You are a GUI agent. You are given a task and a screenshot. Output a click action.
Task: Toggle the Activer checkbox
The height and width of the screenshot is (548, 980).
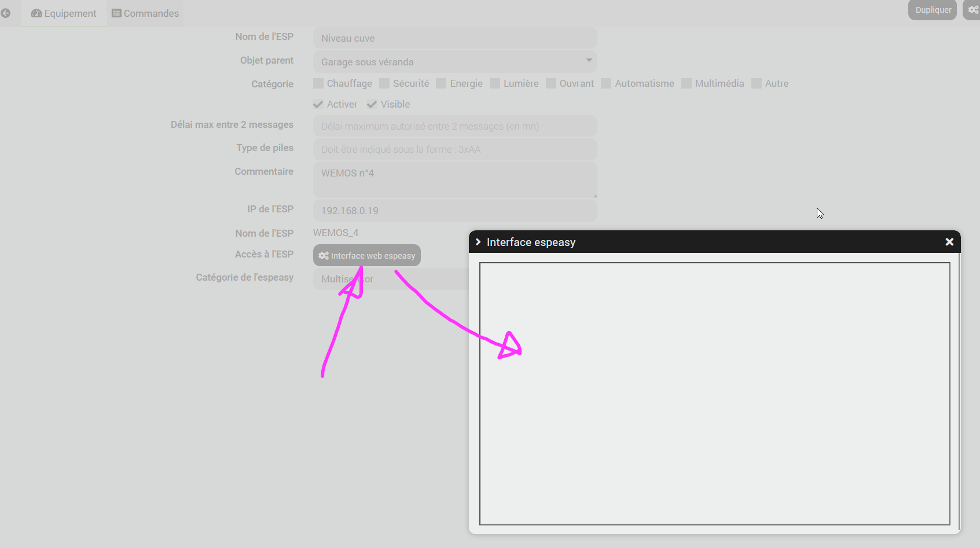click(x=318, y=104)
